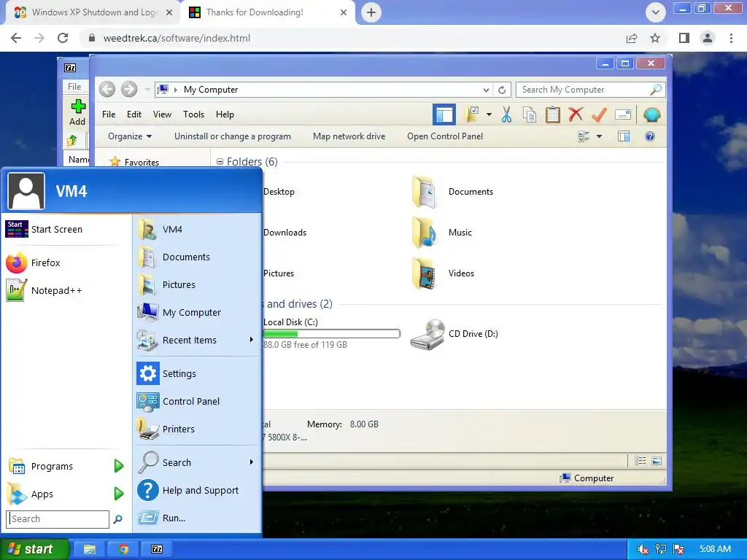Click the preview pane icon in command bar
The image size is (747, 560).
click(x=624, y=136)
